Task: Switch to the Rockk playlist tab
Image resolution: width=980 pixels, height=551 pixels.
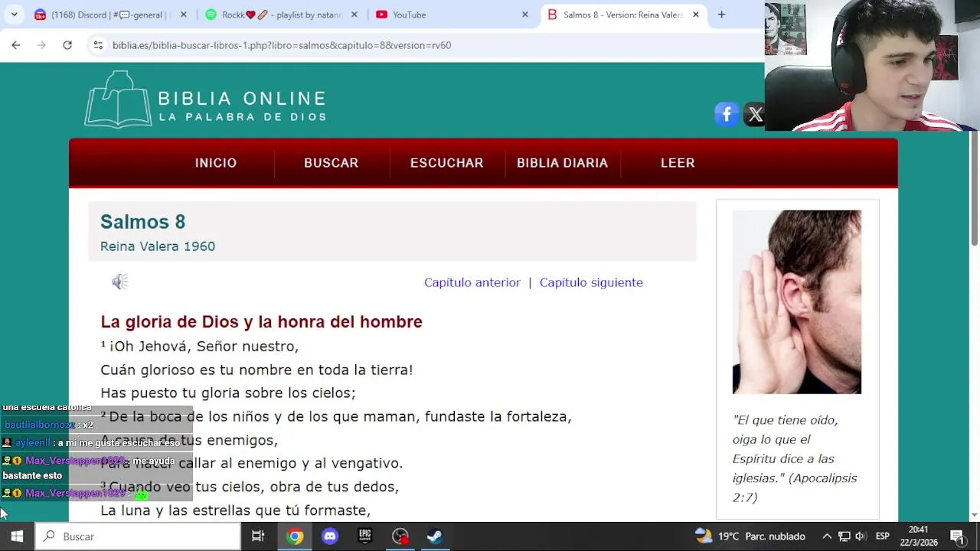Action: tap(279, 15)
